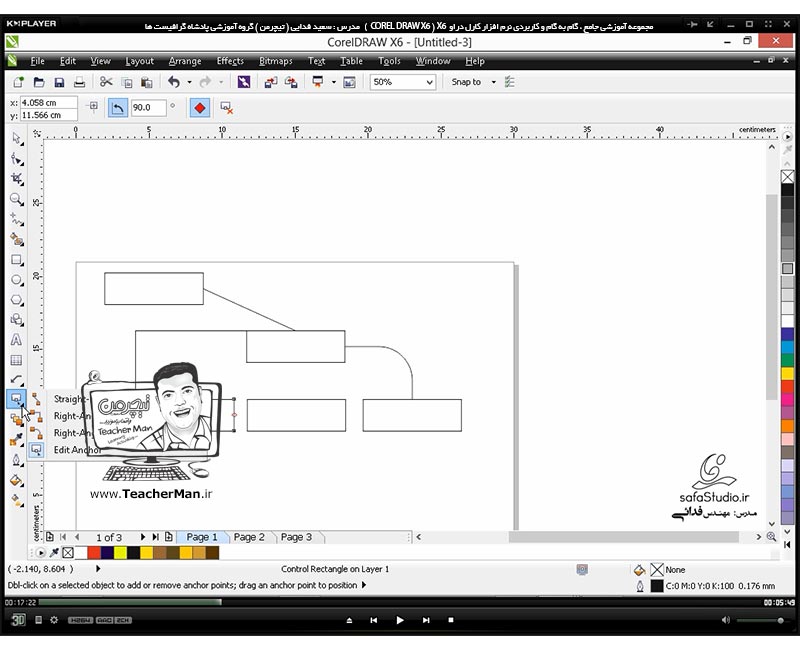Click Import icon in toolbar
The height and width of the screenshot is (650, 800).
pyautogui.click(x=270, y=82)
